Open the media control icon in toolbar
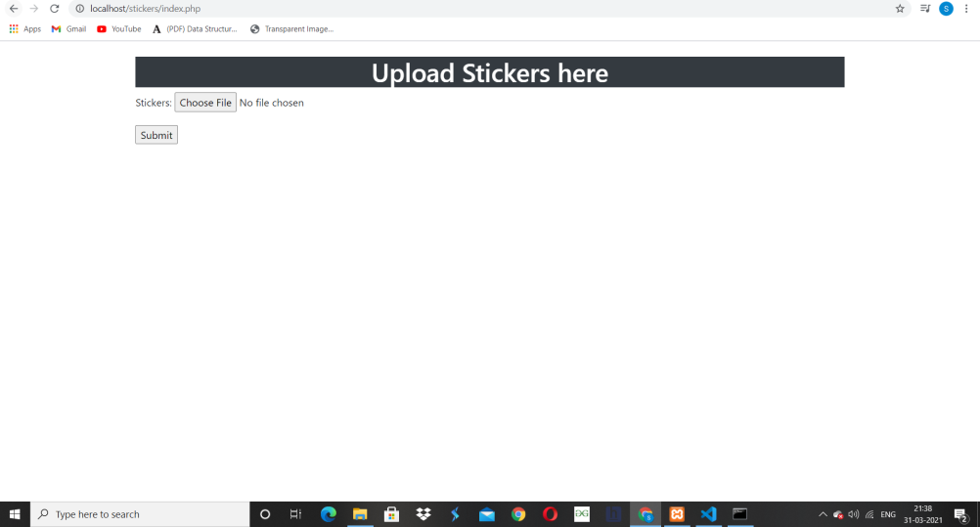The width and height of the screenshot is (980, 527). [925, 9]
